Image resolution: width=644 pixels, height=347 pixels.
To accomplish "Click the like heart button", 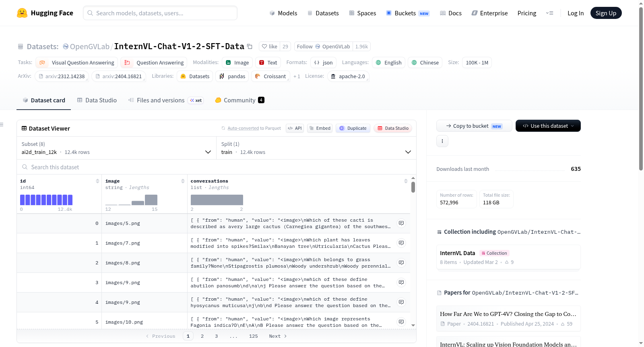I will point(269,46).
